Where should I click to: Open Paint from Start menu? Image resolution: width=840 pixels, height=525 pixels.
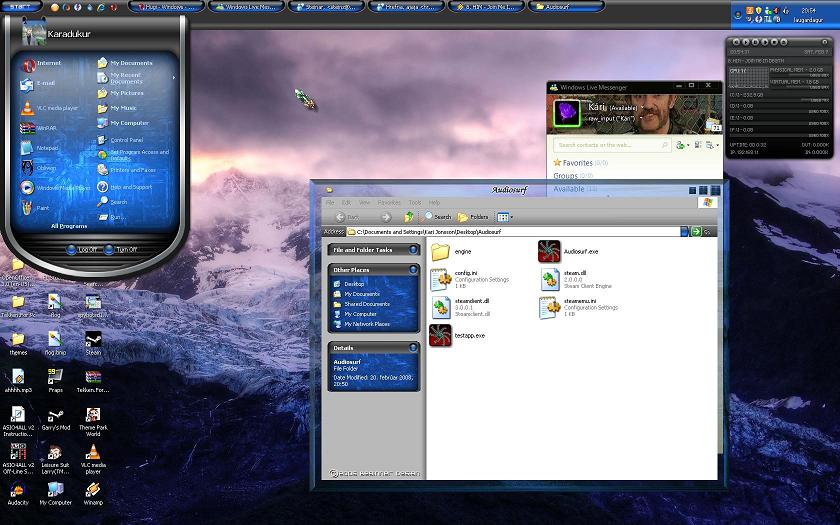click(x=35, y=208)
